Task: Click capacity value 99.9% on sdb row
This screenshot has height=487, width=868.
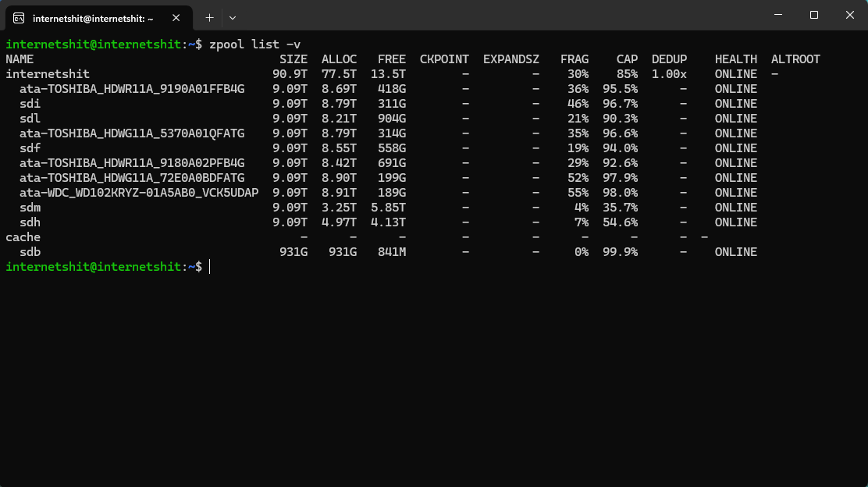Action: point(621,252)
